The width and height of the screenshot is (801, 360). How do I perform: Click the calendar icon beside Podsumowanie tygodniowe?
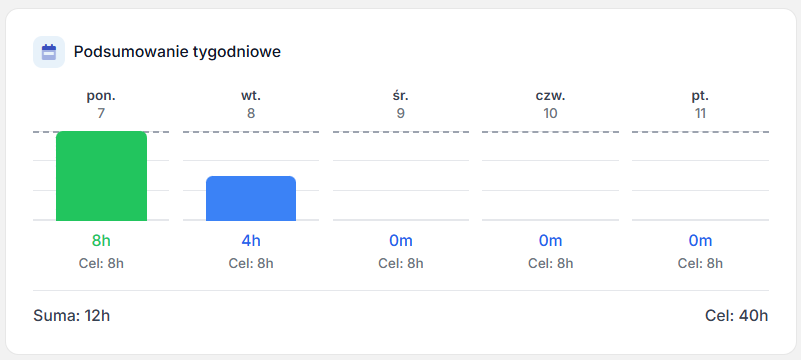point(49,52)
